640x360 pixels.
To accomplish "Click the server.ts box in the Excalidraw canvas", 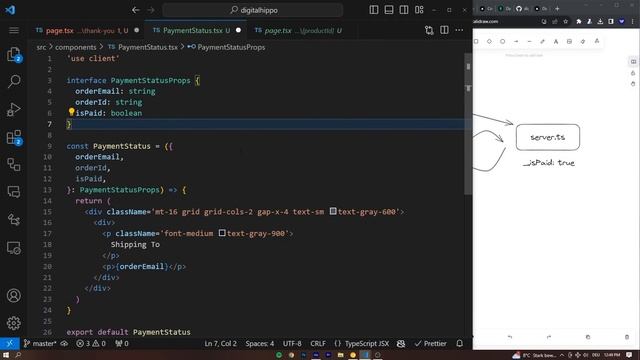I will click(548, 137).
